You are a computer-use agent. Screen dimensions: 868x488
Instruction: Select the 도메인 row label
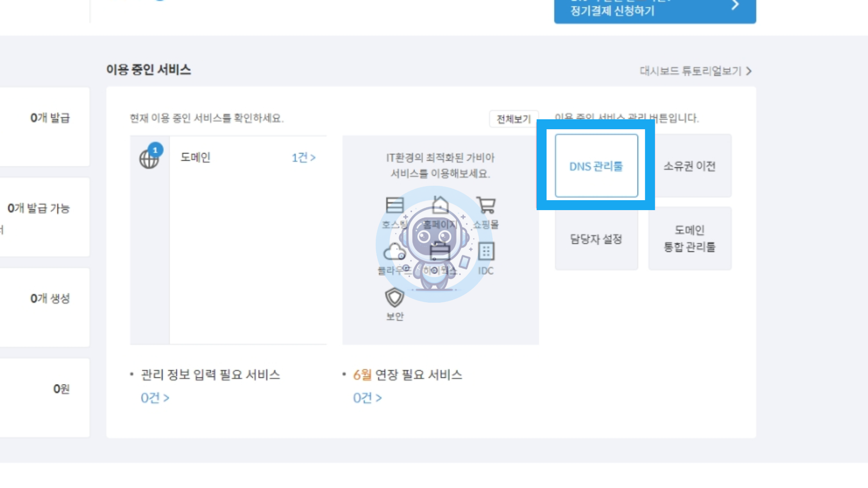tap(195, 157)
